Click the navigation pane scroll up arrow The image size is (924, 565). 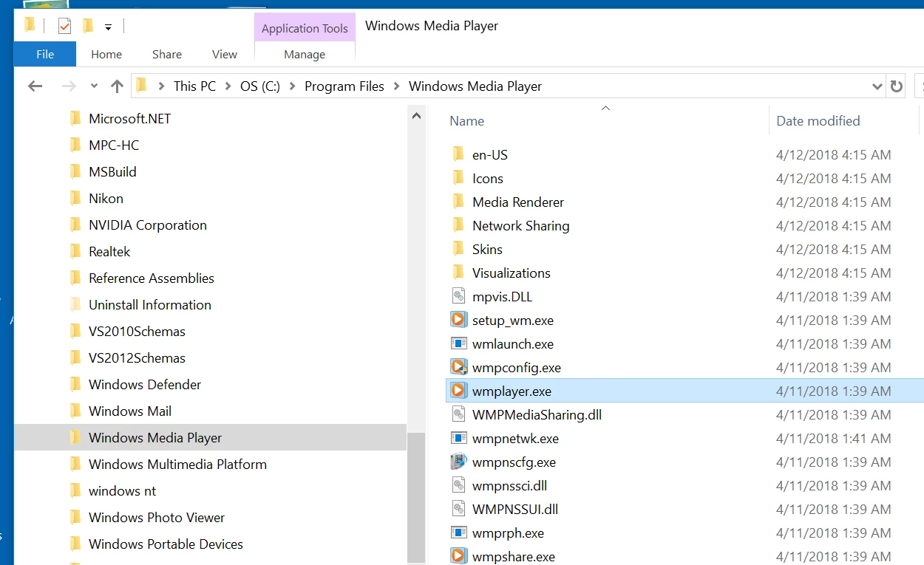click(417, 116)
